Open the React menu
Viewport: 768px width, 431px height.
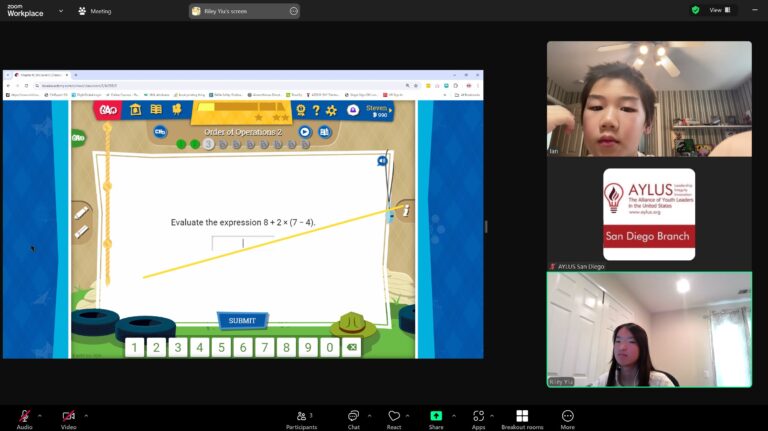pos(394,419)
